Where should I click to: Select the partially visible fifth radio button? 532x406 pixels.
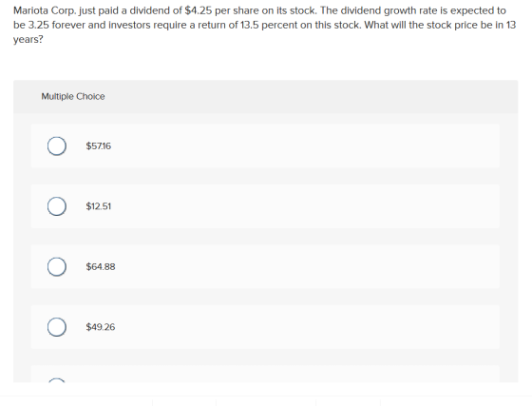57,380
